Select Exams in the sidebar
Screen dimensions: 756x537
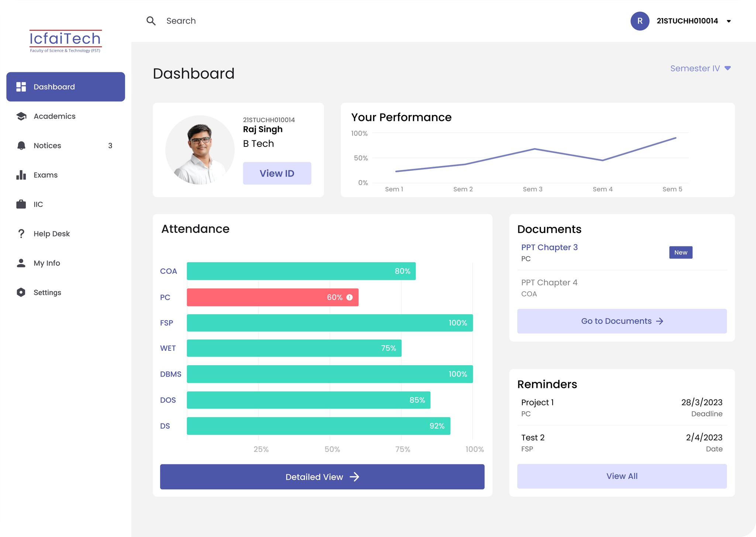click(66, 175)
